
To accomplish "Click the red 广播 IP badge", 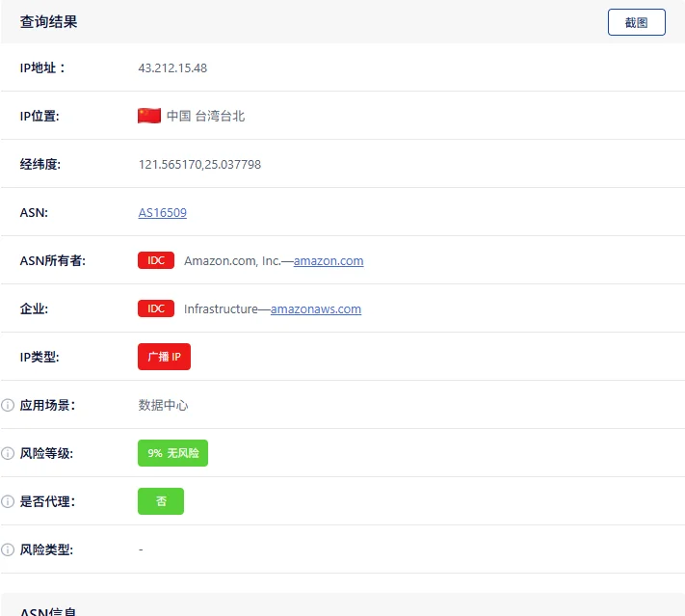I will pyautogui.click(x=164, y=357).
